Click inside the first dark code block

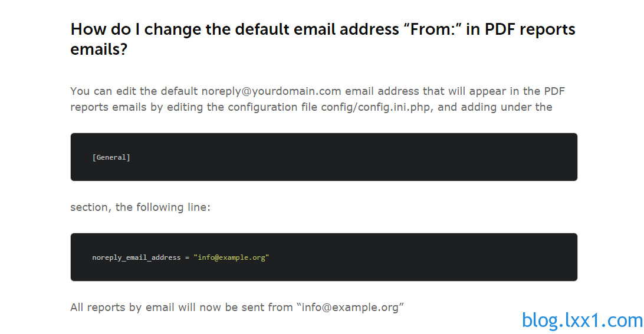[x=324, y=157]
